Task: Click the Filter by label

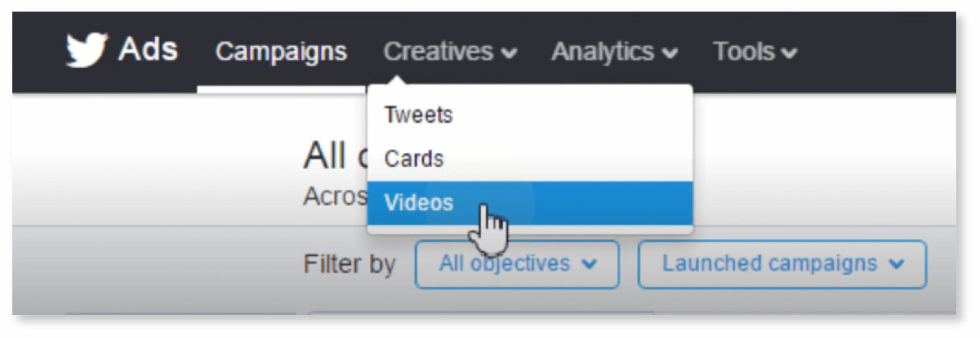Action: coord(349,265)
